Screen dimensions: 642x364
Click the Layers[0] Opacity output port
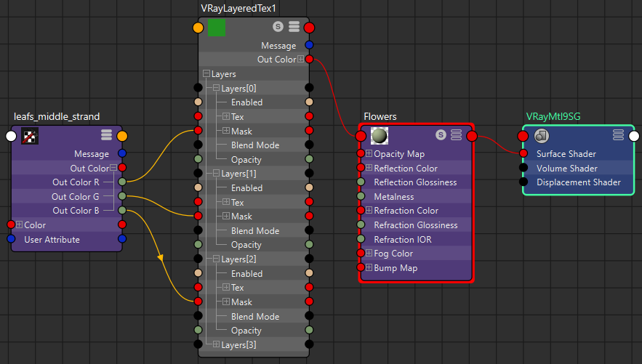point(309,158)
